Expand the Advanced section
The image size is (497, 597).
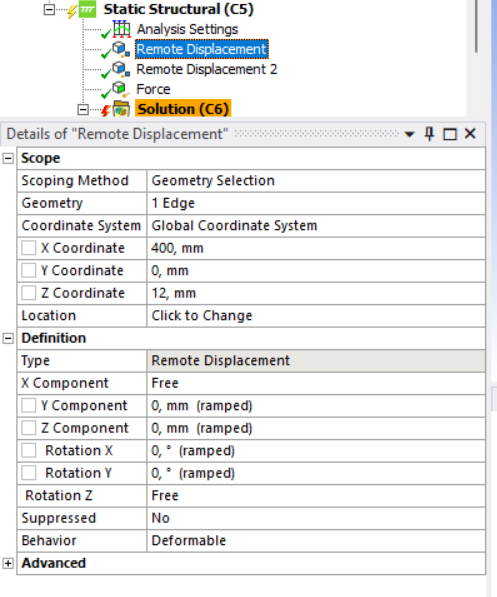click(x=8, y=563)
